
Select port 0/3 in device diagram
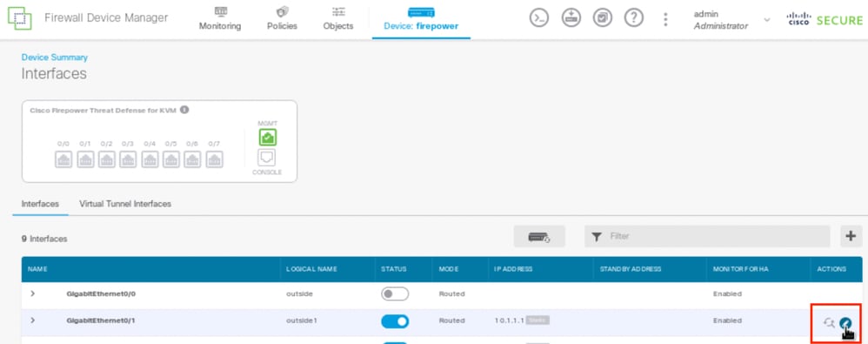(x=128, y=159)
